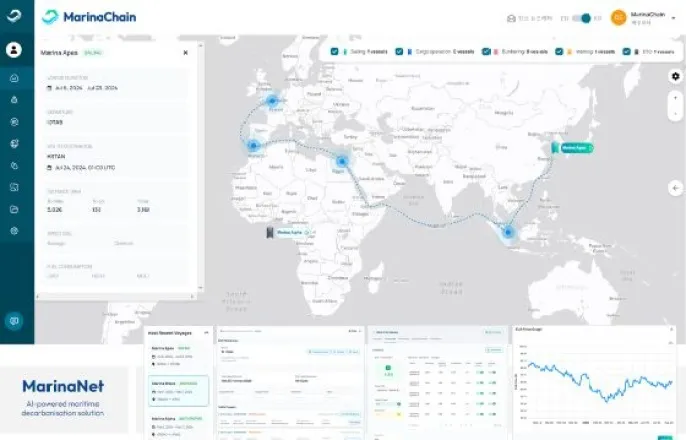Open map settings gear icon
The image size is (686, 440).
[x=676, y=76]
